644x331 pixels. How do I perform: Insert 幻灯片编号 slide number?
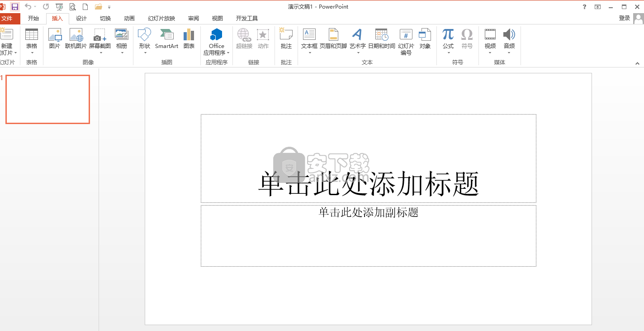[406, 41]
